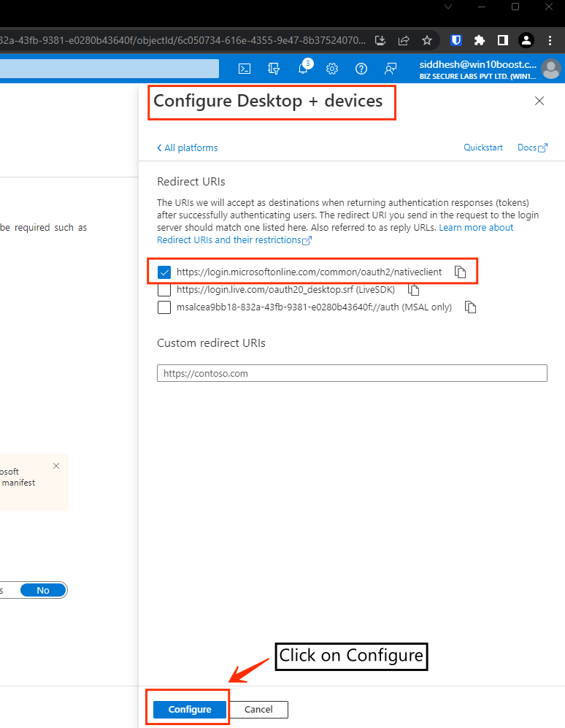Check the msal auth (MSAL only) checkbox

[x=164, y=307]
